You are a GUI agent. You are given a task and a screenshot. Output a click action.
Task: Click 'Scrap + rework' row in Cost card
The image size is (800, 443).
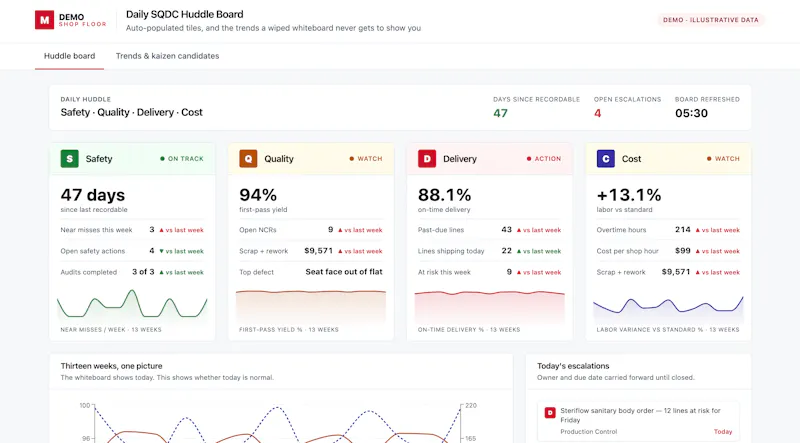668,272
